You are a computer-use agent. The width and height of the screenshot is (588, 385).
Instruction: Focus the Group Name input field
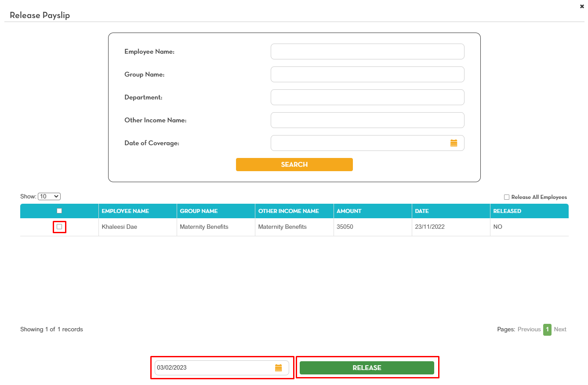click(x=367, y=74)
